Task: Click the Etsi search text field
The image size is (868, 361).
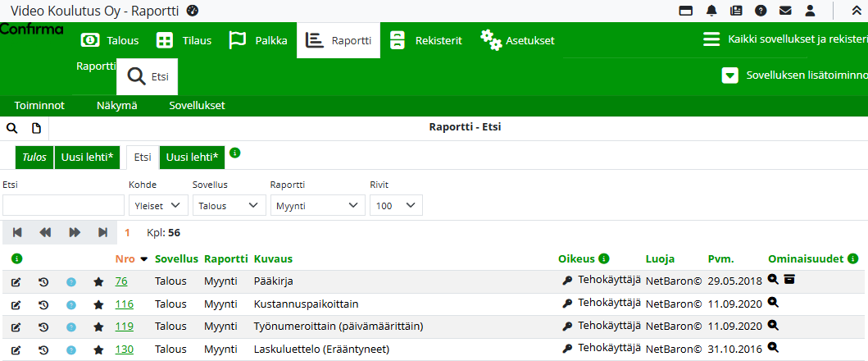Action: coord(63,205)
